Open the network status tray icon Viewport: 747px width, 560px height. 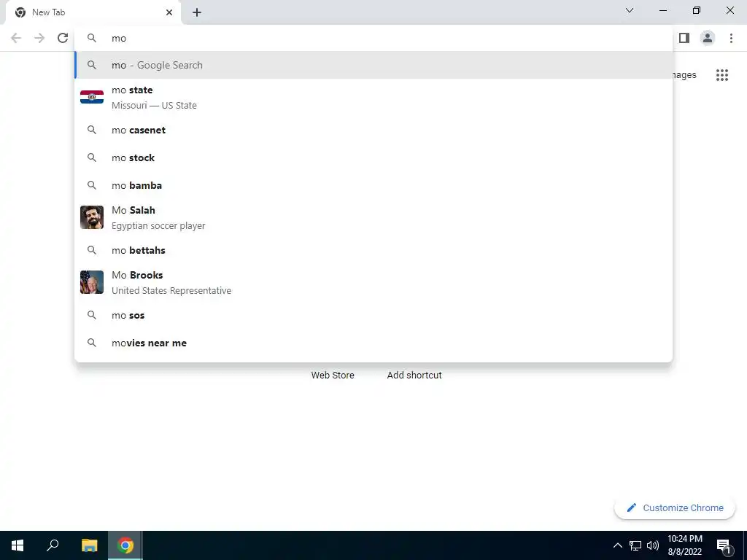point(635,545)
